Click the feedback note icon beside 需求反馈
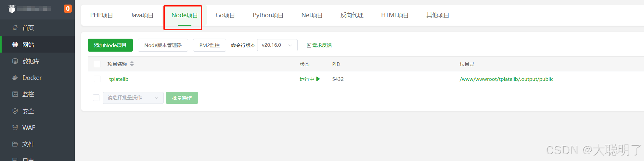 (x=309, y=45)
